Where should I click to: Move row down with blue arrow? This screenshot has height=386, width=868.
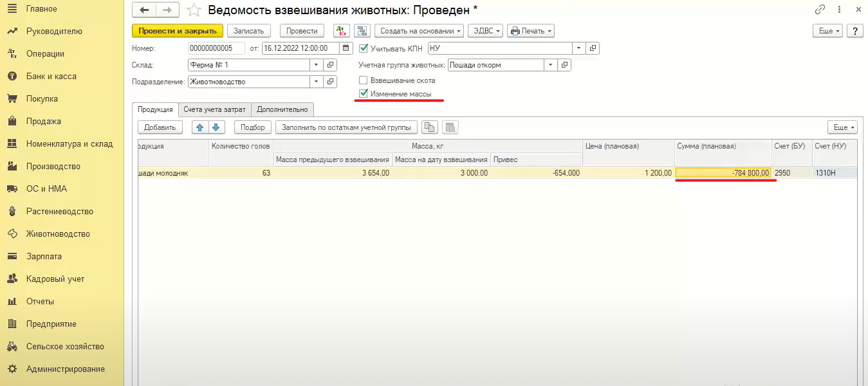[216, 127]
